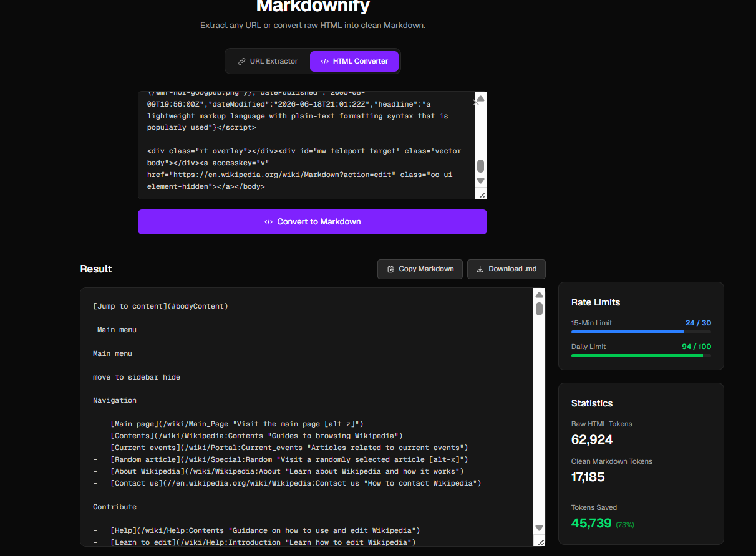
Task: Click the '45,739' tokens saved value
Action: pos(591,523)
